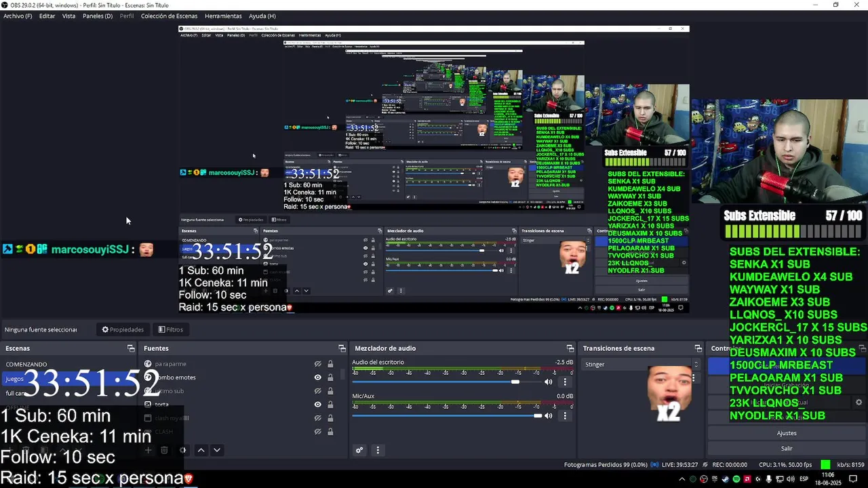
Task: Open the Windows notification center
Action: coord(853,479)
